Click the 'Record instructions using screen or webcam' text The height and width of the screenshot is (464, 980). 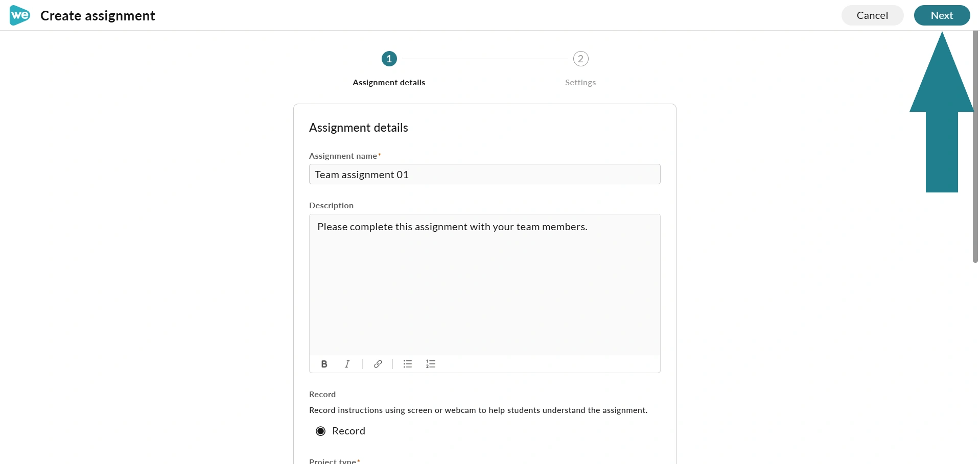[478, 410]
